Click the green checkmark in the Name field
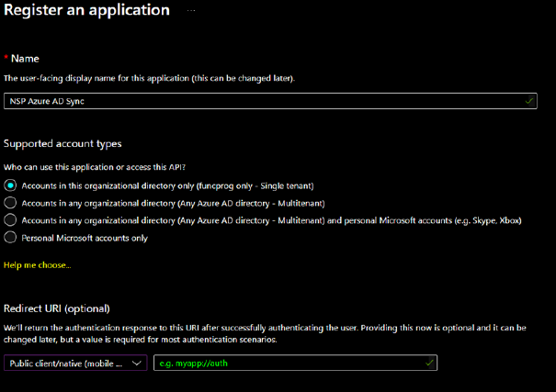Viewport: 556px width, 392px height. coord(529,101)
